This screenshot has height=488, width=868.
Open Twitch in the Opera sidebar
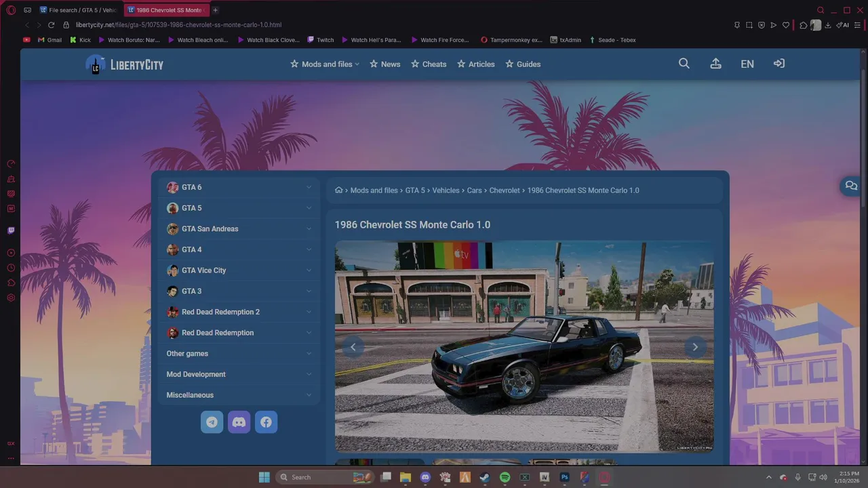[11, 230]
